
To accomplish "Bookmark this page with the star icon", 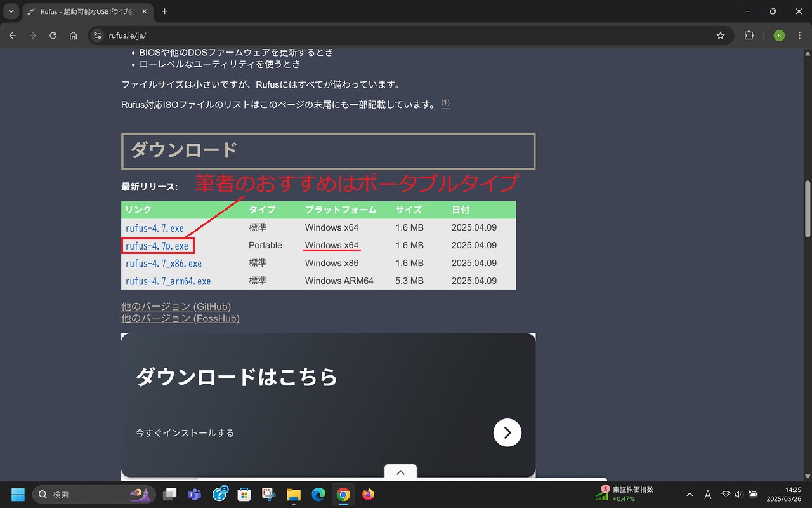I will (721, 36).
